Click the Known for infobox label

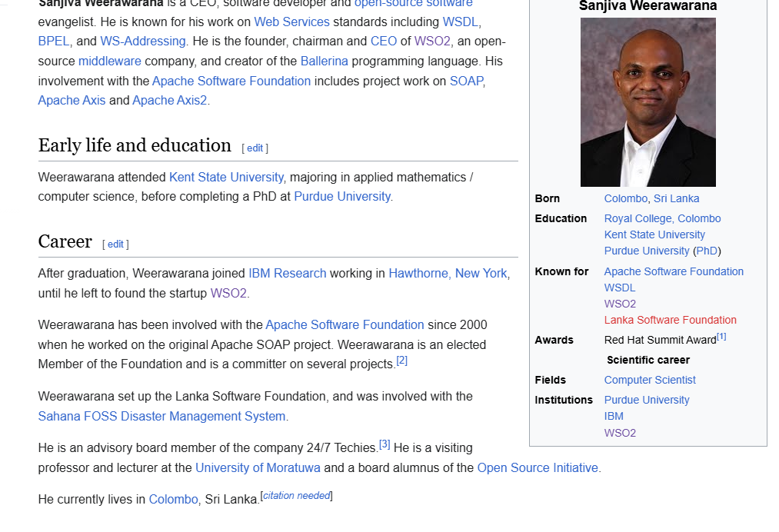561,271
